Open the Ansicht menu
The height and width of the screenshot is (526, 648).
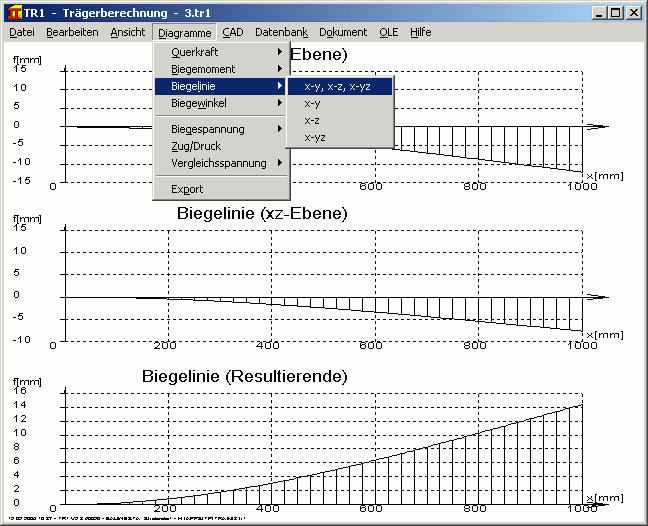[127, 32]
